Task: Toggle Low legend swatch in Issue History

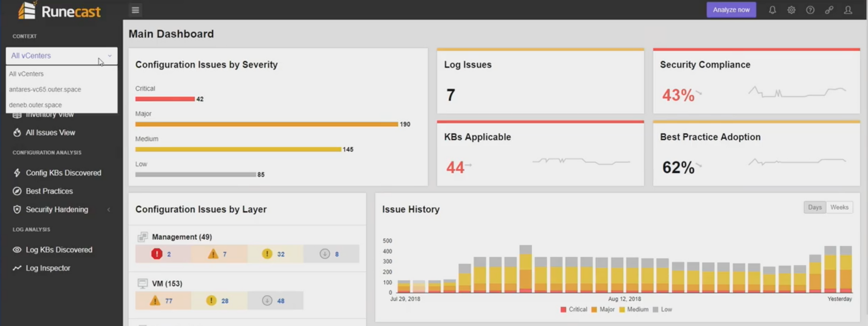Action: [655, 310]
